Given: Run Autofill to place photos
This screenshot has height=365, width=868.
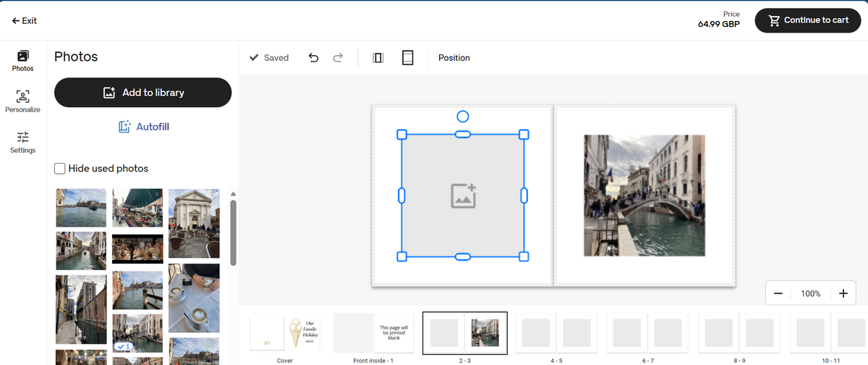Looking at the screenshot, I should click(143, 127).
